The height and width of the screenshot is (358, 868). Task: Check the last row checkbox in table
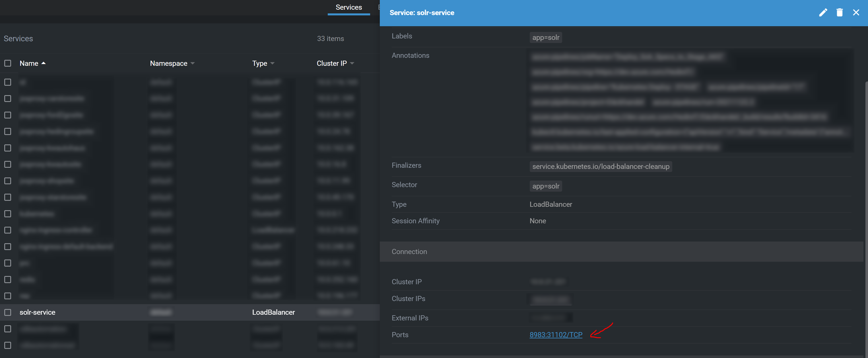click(x=8, y=345)
